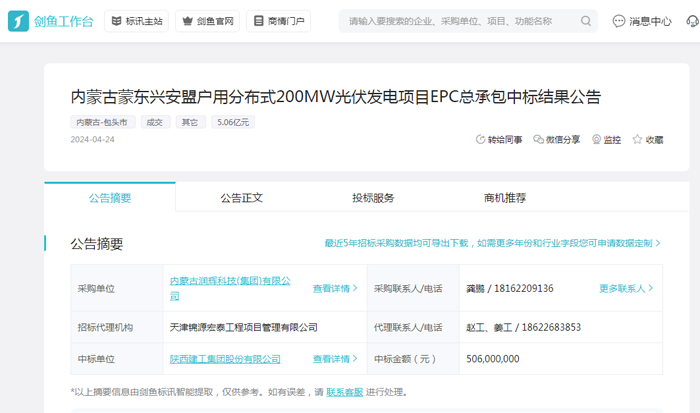This screenshot has width=700, height=413.
Task: Switch to 公告正文 tab
Action: (242, 197)
